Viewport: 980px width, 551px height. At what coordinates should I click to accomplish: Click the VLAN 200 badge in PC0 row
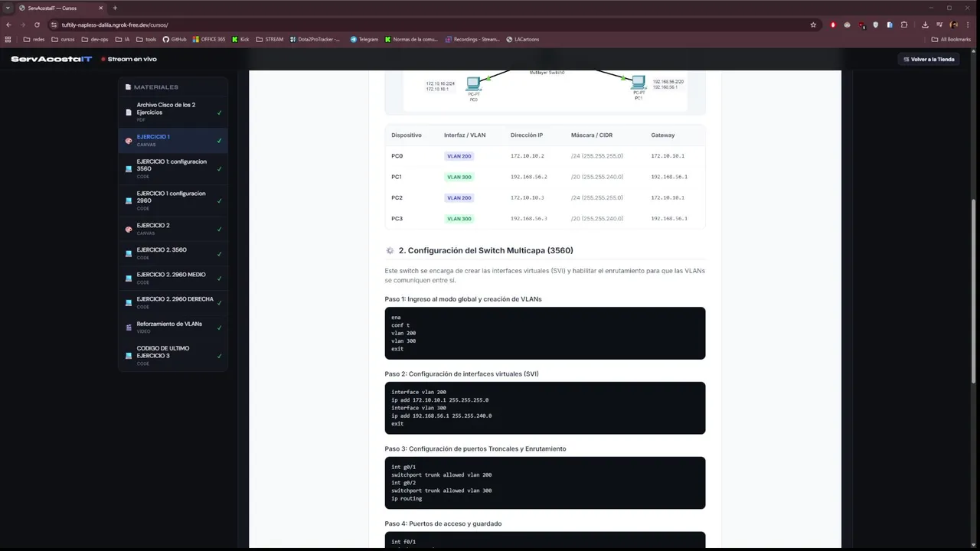[x=459, y=156]
